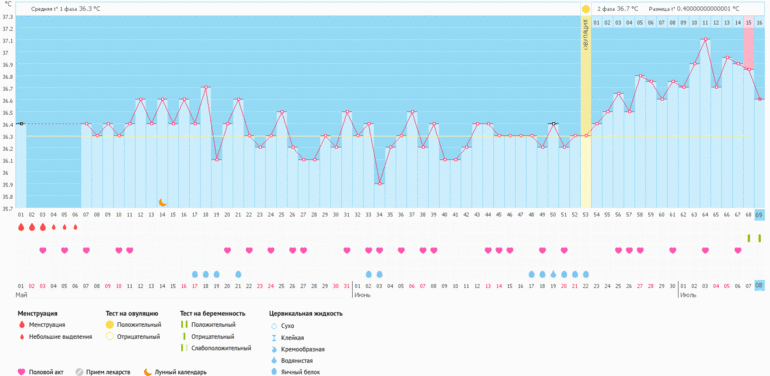Click the Небольшие выделения legend entry

click(x=60, y=337)
